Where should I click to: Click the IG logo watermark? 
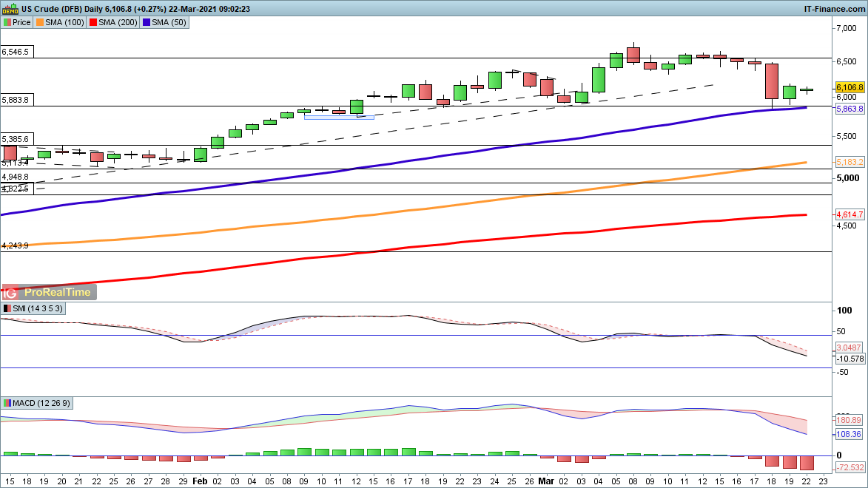10,292
